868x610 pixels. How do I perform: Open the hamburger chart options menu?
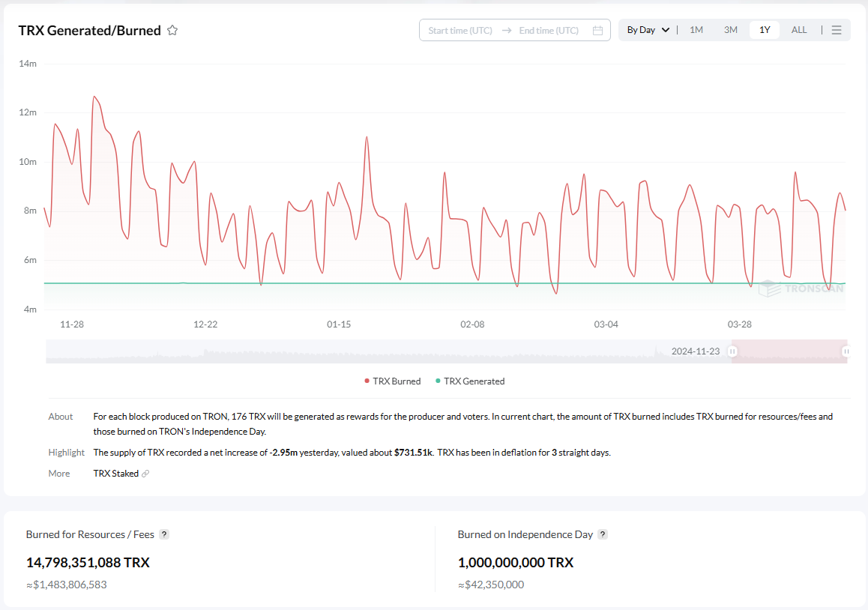pos(837,30)
